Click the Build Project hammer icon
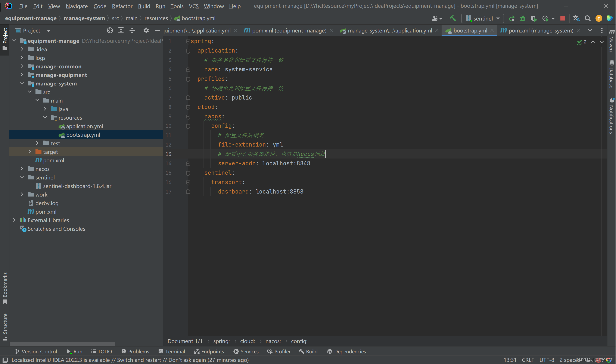 [453, 18]
